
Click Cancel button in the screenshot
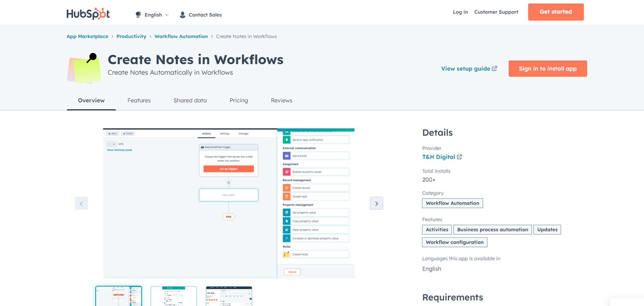pyautogui.click(x=292, y=272)
